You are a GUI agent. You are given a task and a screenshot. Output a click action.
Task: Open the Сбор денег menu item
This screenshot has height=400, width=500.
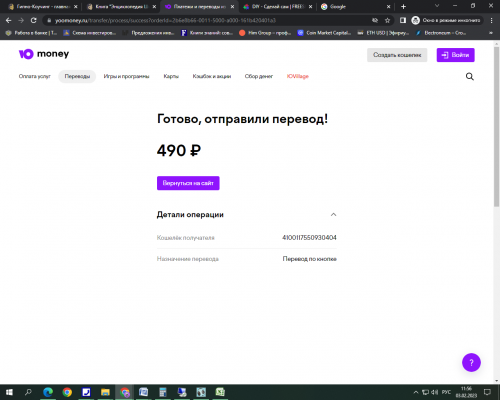259,76
